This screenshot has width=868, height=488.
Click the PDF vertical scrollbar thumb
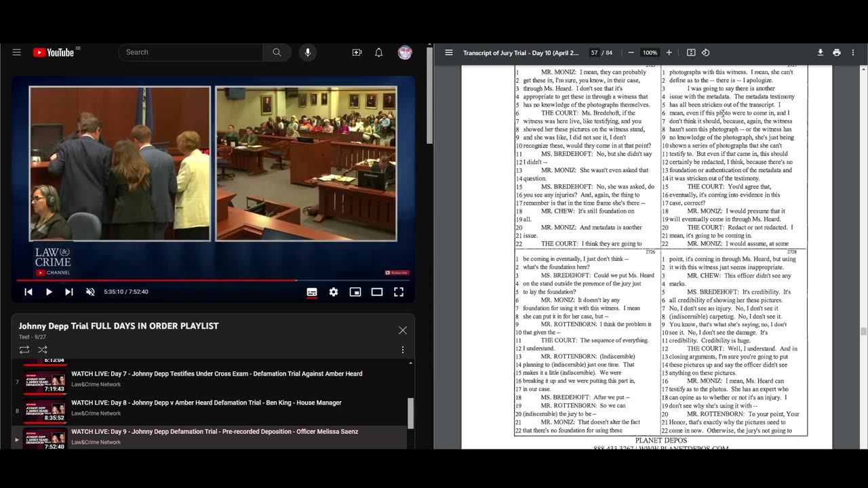[863, 331]
